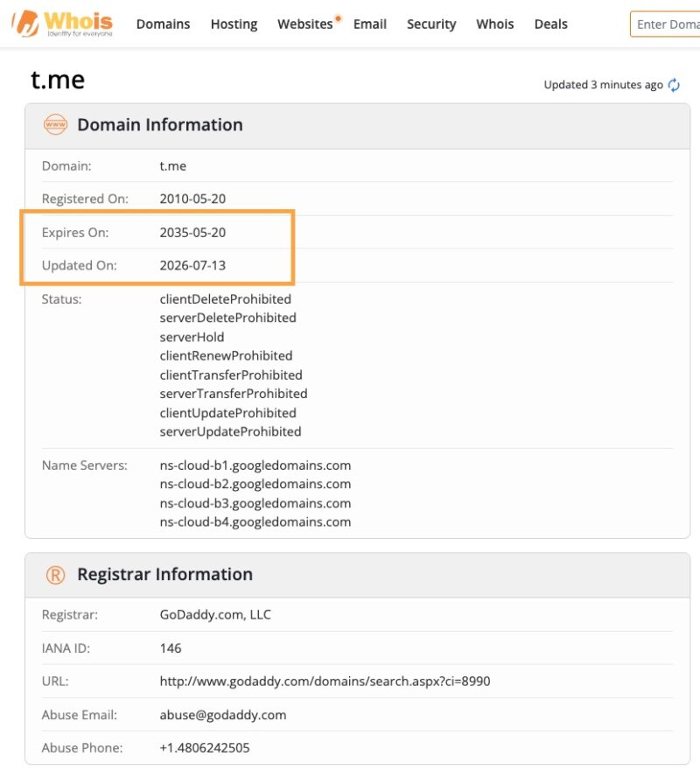Image resolution: width=700 pixels, height=770 pixels.
Task: Select the updated date 2026-07-13
Action: click(x=192, y=266)
